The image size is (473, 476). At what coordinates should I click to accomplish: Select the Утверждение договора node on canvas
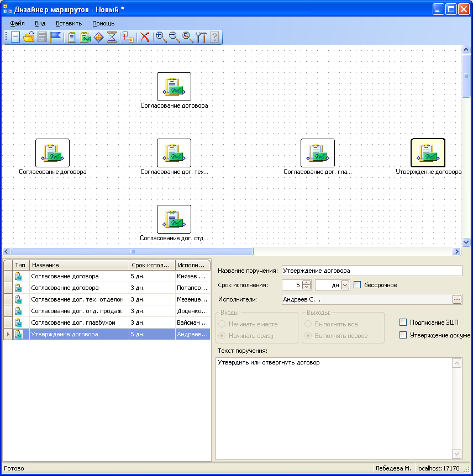pos(428,153)
